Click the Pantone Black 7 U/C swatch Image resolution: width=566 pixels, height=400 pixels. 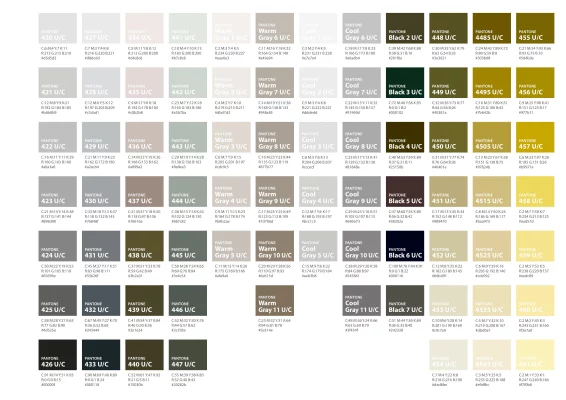tap(405, 301)
